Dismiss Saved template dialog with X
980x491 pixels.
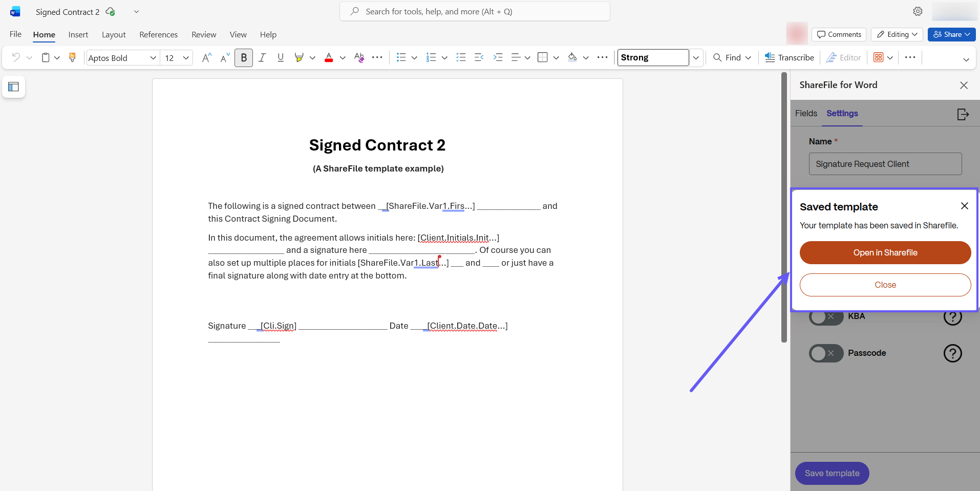click(x=965, y=206)
